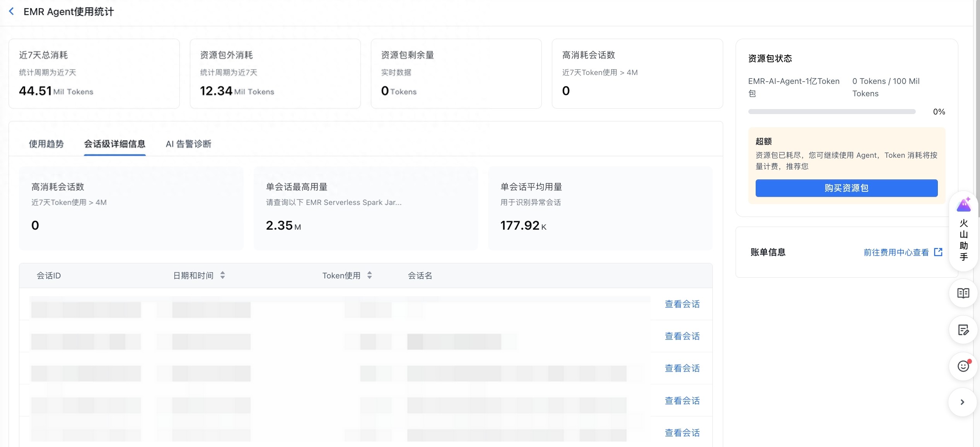Open 查看会话 link in the fourth table row
The image size is (980, 447).
tap(682, 401)
